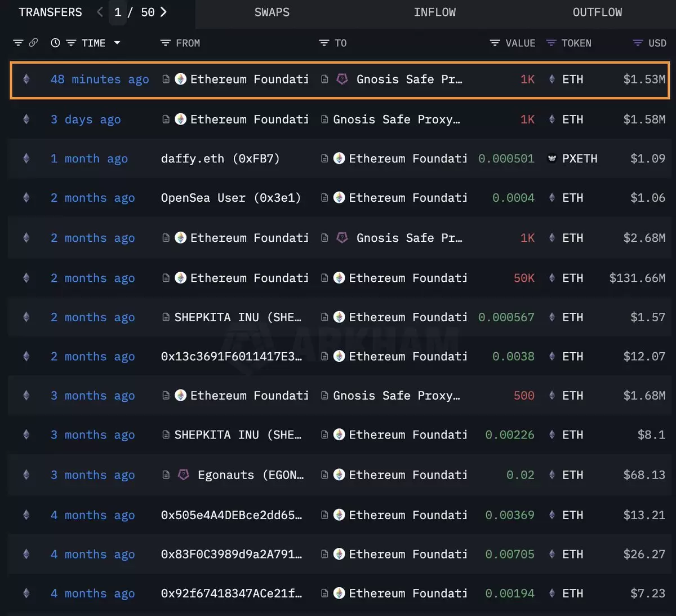
Task: Open the filter icon beside the link icon
Action: [x=18, y=43]
